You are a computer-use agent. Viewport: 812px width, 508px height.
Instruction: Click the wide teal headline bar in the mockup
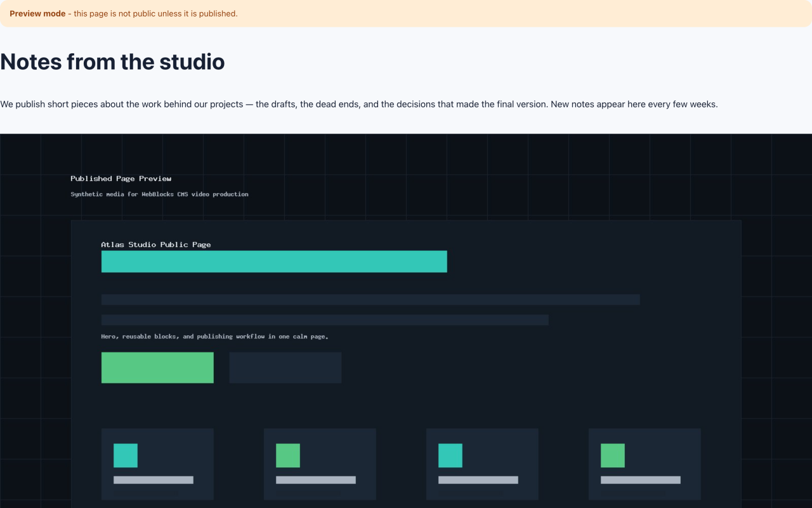click(274, 262)
